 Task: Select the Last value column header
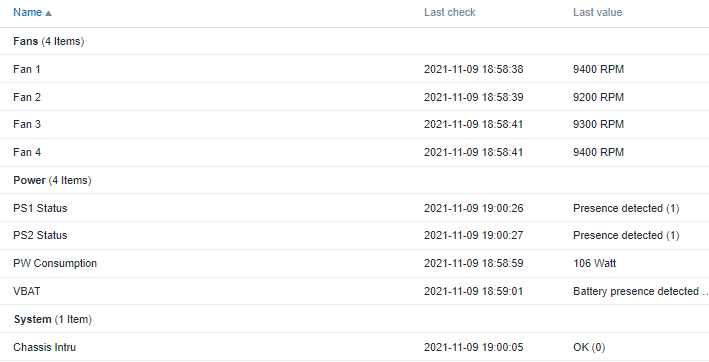coord(597,12)
